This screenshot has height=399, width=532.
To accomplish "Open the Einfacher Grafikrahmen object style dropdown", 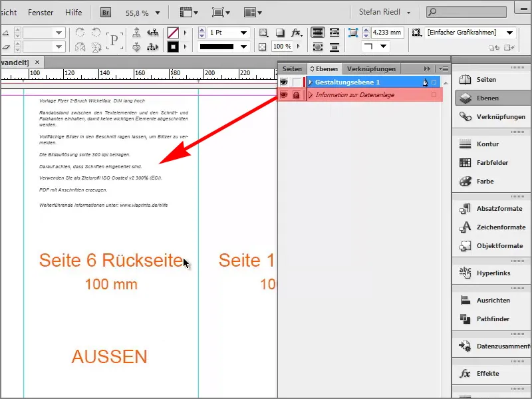I will click(509, 33).
